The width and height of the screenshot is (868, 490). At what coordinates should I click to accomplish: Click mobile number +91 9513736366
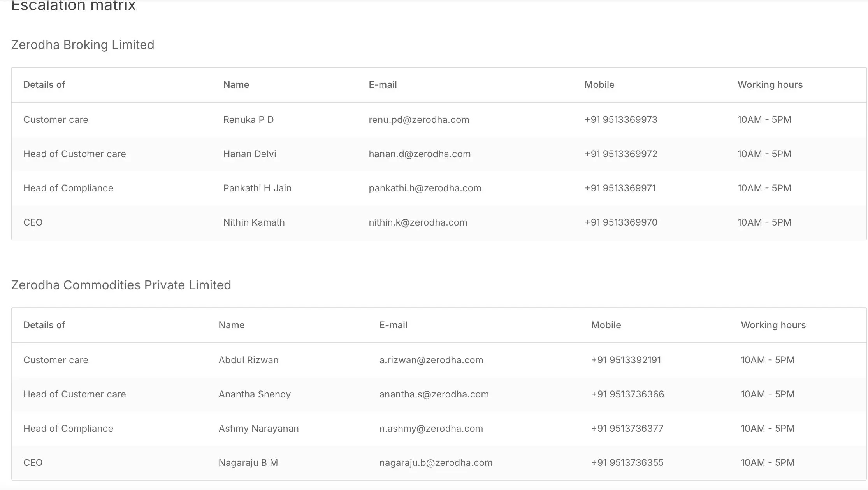(x=627, y=394)
